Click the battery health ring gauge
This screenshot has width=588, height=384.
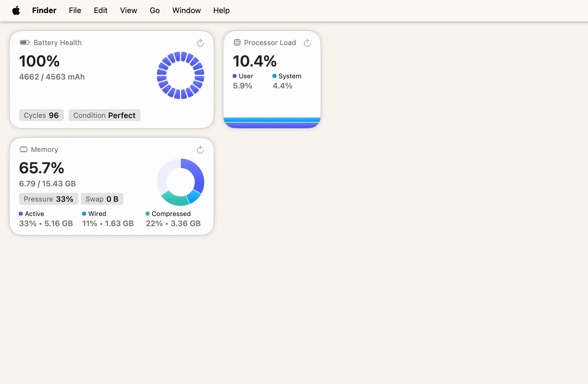[181, 75]
